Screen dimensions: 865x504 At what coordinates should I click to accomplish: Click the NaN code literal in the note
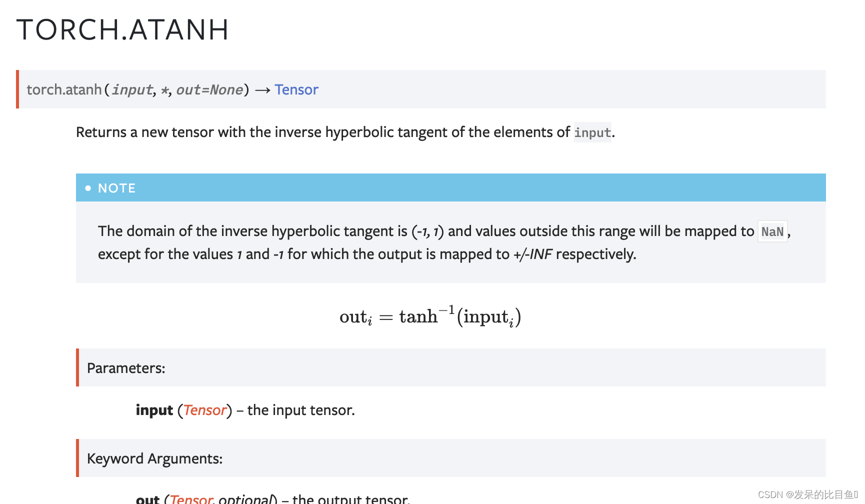pos(772,231)
